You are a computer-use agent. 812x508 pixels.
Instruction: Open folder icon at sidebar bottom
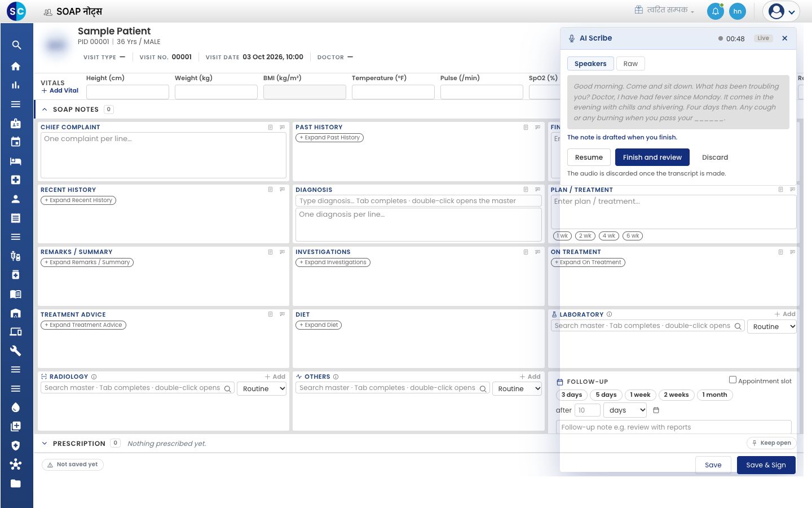click(x=16, y=483)
